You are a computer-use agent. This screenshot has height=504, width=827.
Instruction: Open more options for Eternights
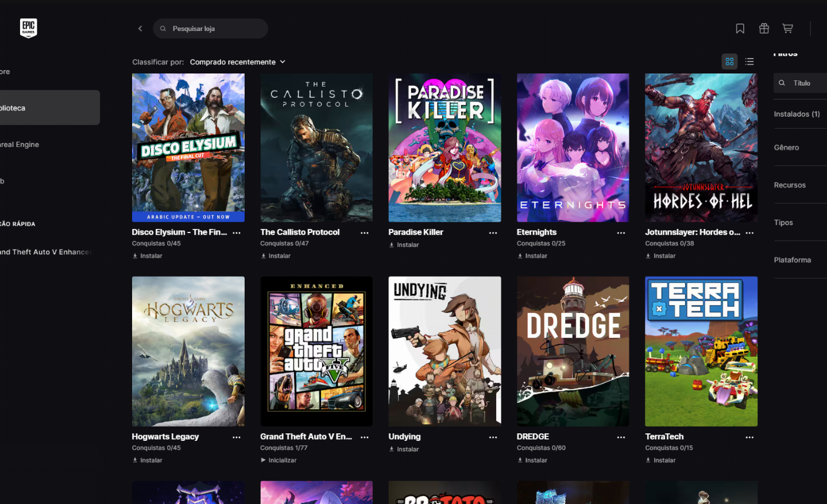[621, 232]
